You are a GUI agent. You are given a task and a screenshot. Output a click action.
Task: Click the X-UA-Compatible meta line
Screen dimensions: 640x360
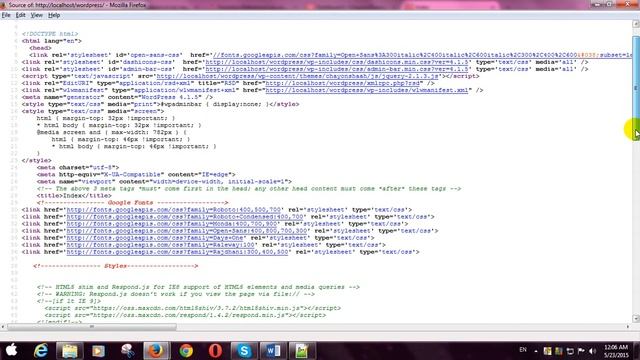pos(136,174)
